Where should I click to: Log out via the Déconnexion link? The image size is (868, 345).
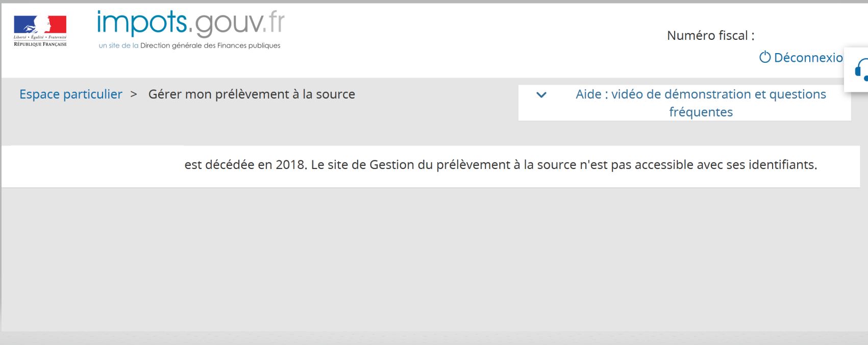tap(808, 58)
